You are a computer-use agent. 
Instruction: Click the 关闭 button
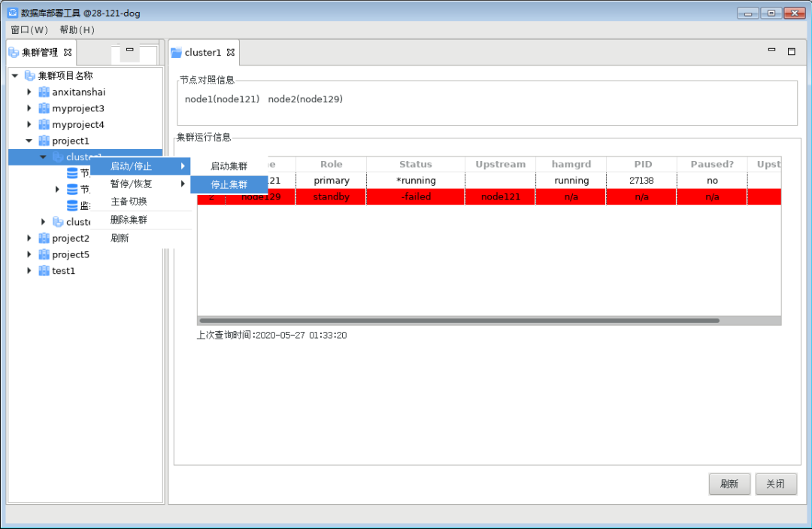(x=776, y=484)
